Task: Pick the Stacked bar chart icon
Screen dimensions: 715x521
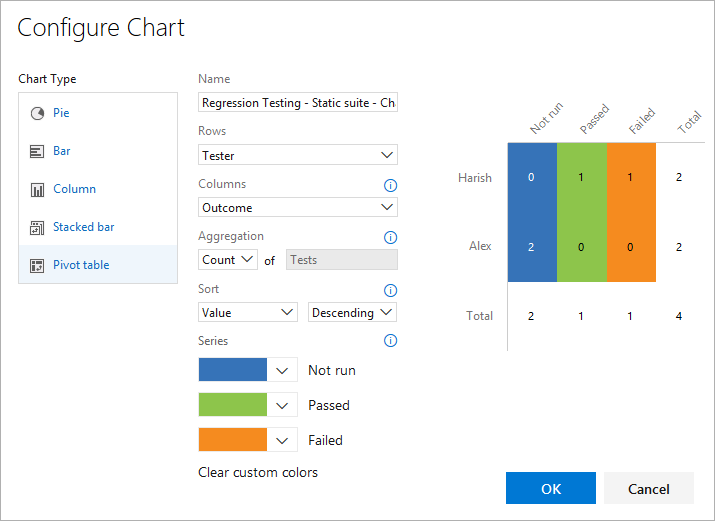Action: 37,227
